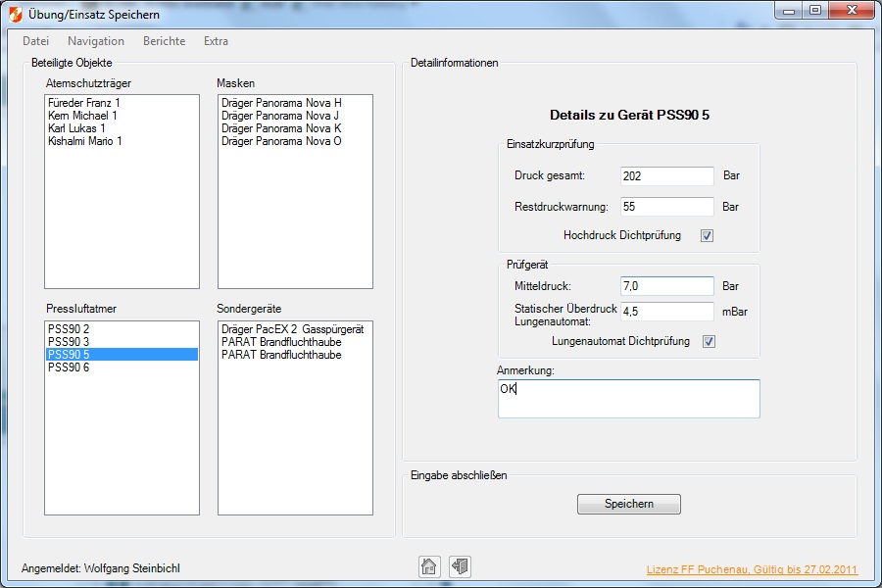
Task: Select Karl Lukas 1 in the list
Action: click(x=122, y=128)
